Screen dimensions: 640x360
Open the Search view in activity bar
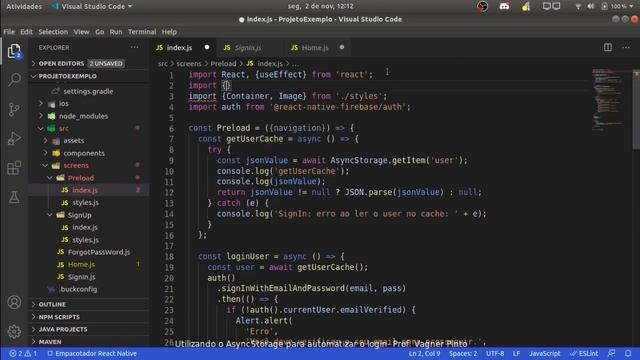pos(14,80)
